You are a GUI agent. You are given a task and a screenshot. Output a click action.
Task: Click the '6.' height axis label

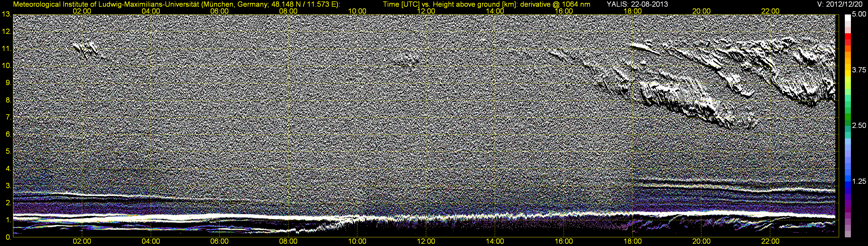[x=8, y=135]
